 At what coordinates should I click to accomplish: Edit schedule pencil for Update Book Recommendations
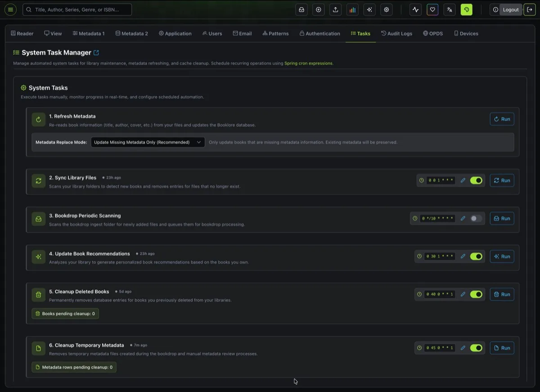click(463, 256)
